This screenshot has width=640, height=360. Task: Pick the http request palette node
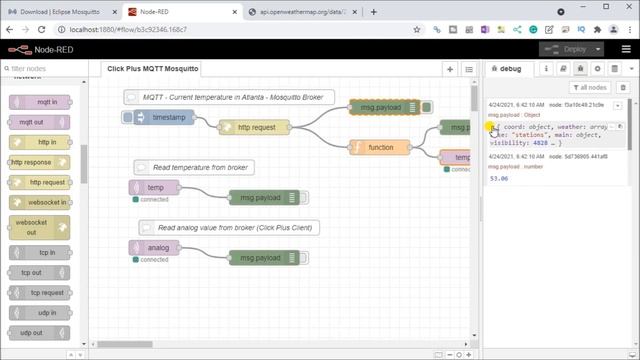(x=39, y=182)
